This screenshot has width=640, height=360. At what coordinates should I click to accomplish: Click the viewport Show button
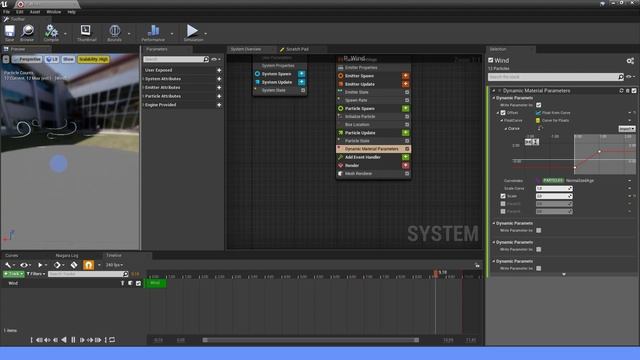68,59
